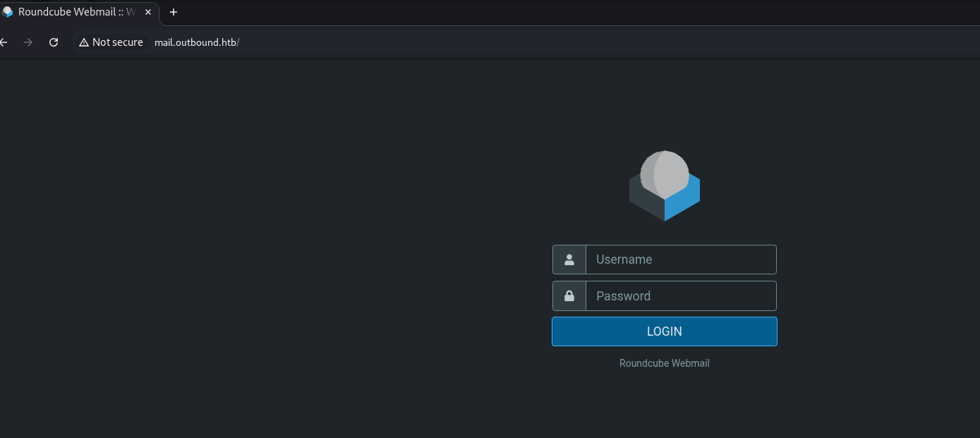
Task: Click the warning triangle security icon
Action: point(84,42)
